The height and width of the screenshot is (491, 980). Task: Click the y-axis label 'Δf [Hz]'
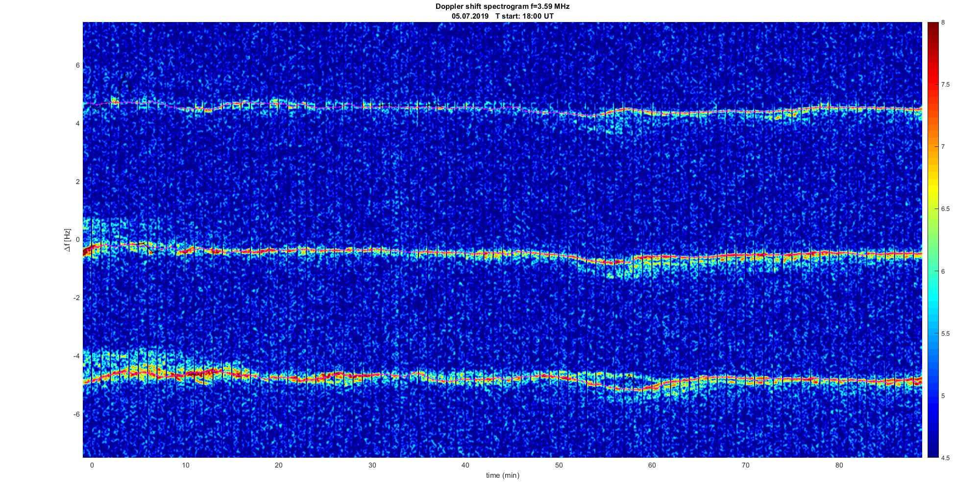pos(67,240)
